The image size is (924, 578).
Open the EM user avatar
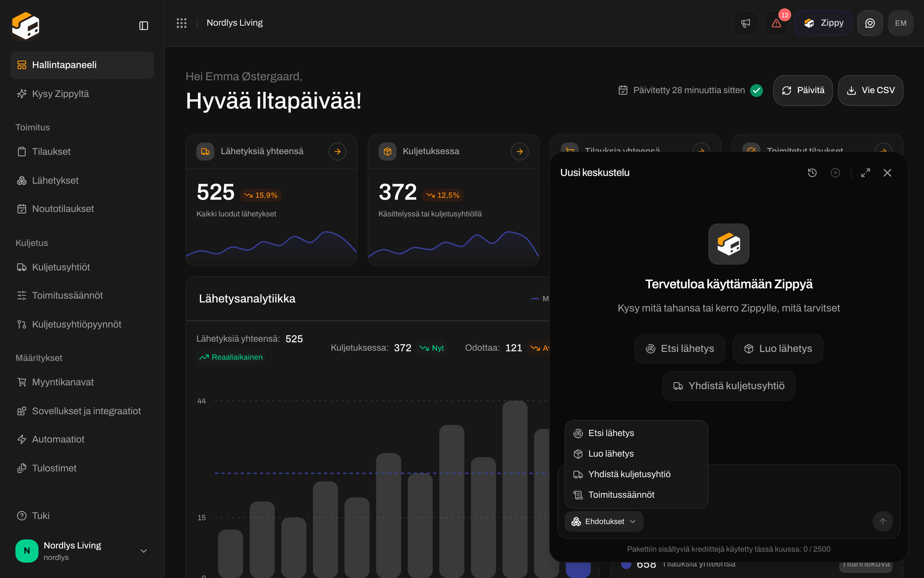pyautogui.click(x=901, y=23)
